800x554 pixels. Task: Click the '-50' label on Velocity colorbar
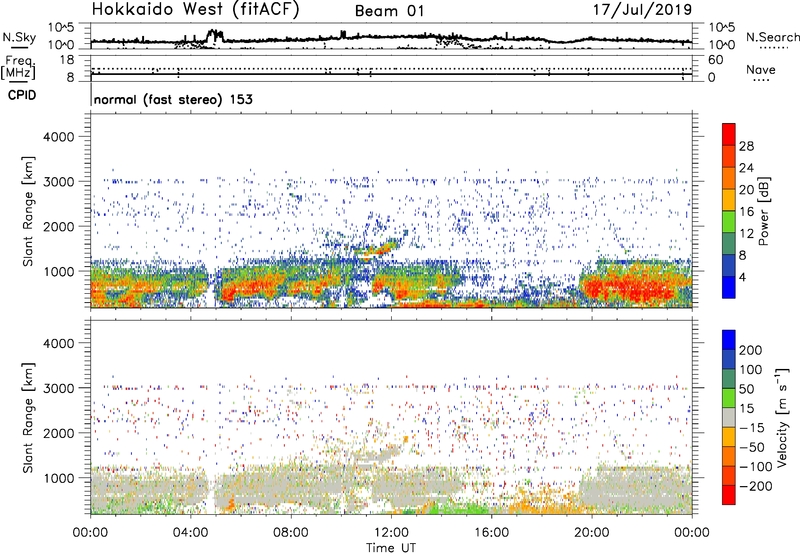(x=751, y=447)
